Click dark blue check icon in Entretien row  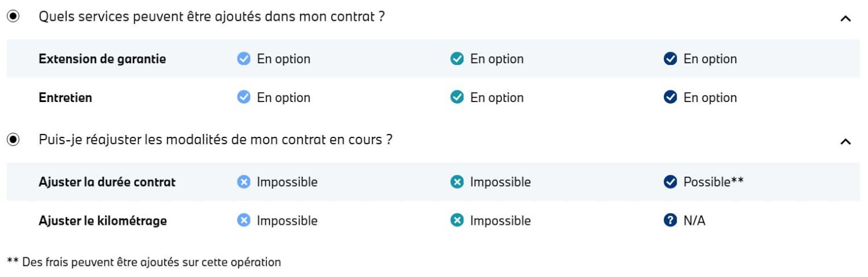(x=670, y=97)
